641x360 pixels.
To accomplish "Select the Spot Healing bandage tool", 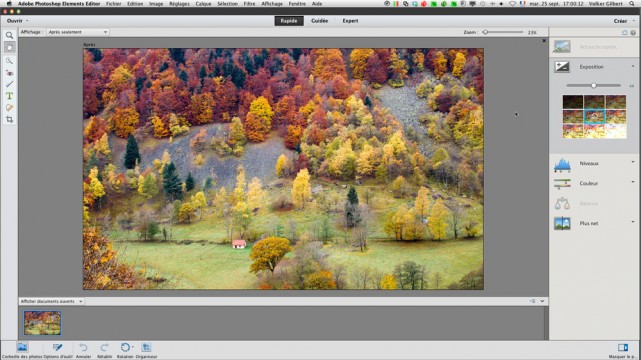I will pyautogui.click(x=9, y=107).
